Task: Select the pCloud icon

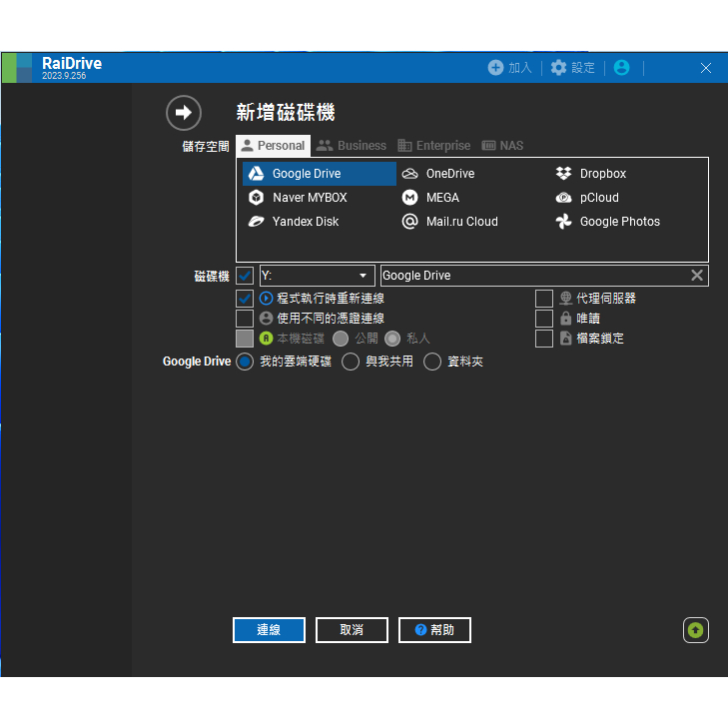Action: pyautogui.click(x=563, y=198)
